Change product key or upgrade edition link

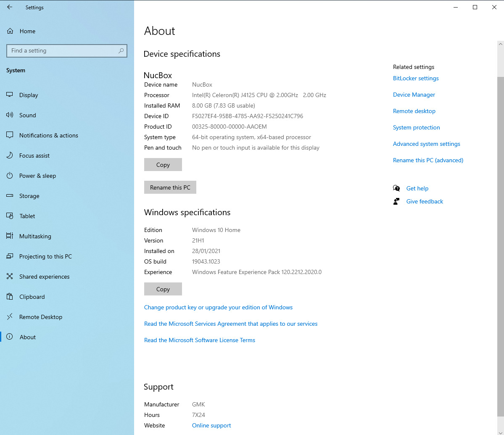[218, 308]
